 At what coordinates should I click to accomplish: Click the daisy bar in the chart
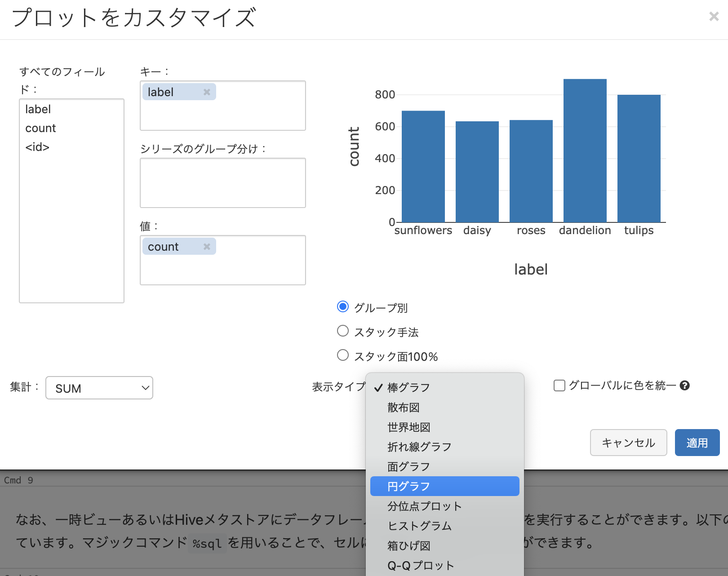(x=477, y=172)
